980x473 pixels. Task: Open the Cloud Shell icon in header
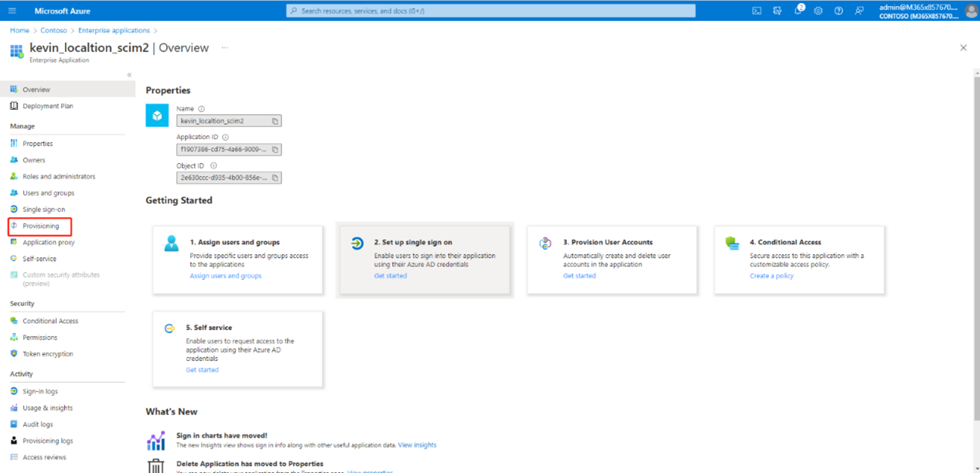click(x=756, y=11)
